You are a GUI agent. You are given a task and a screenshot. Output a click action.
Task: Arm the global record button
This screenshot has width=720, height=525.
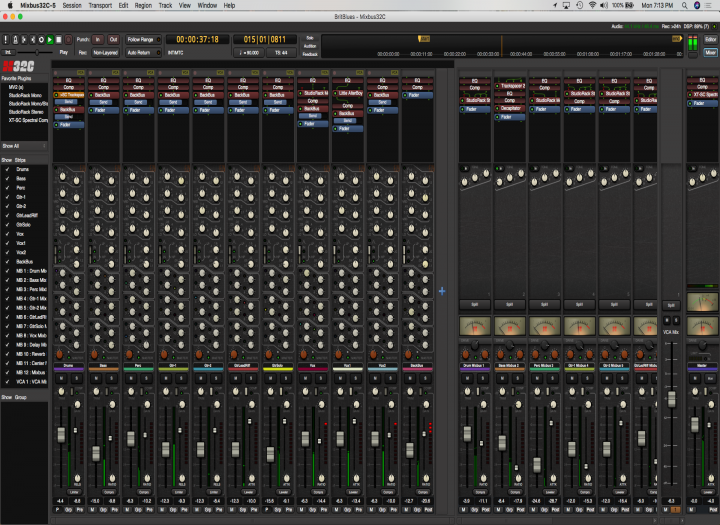68,40
